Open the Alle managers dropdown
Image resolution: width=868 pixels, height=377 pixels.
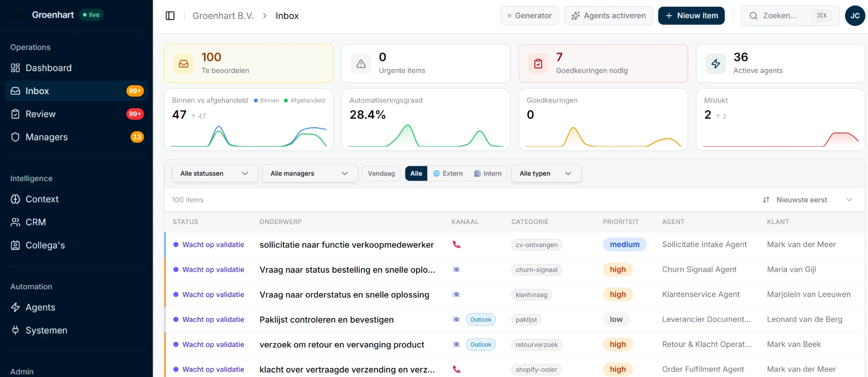[x=310, y=173]
